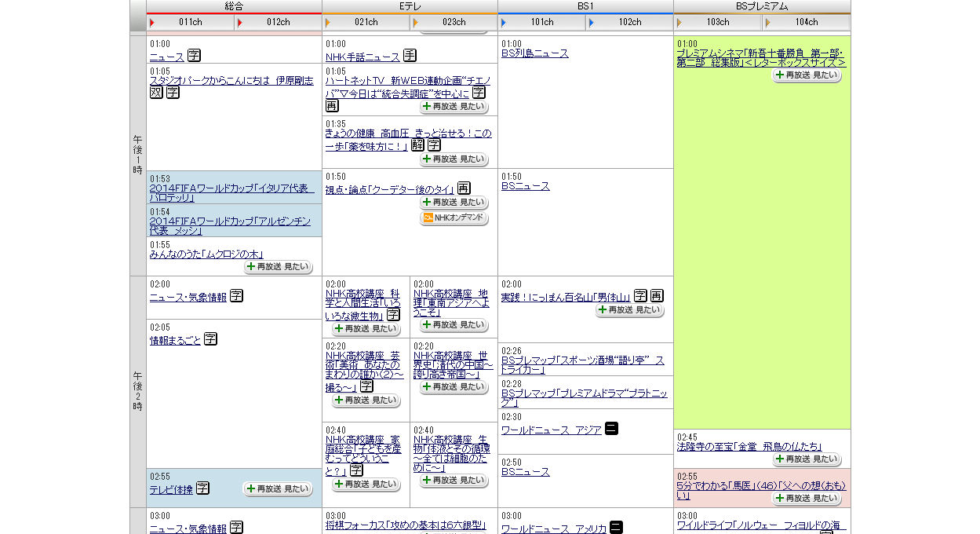This screenshot has height=534, width=980.
Task: Open 将棋フォーカス「攻めの基本は6六銀型」 link
Action: point(406,525)
